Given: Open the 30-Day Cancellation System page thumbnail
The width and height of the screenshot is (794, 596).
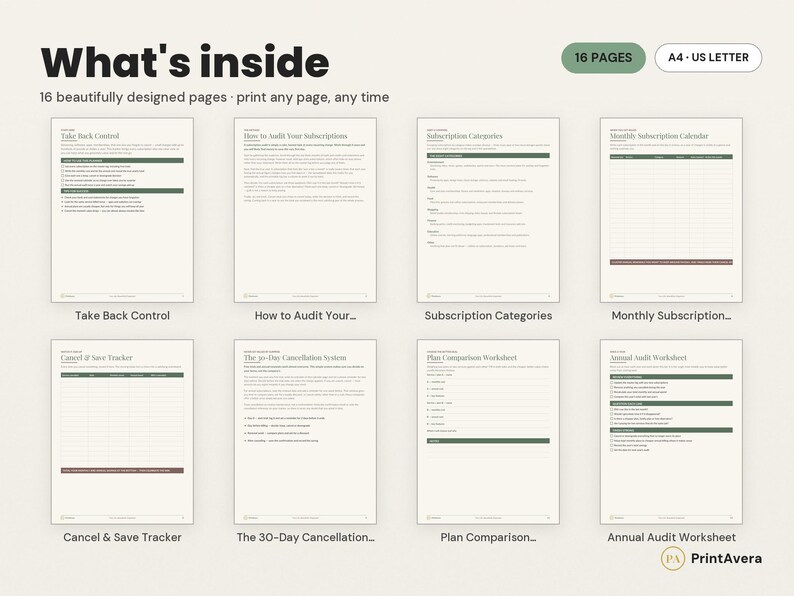Looking at the screenshot, I should tap(305, 432).
